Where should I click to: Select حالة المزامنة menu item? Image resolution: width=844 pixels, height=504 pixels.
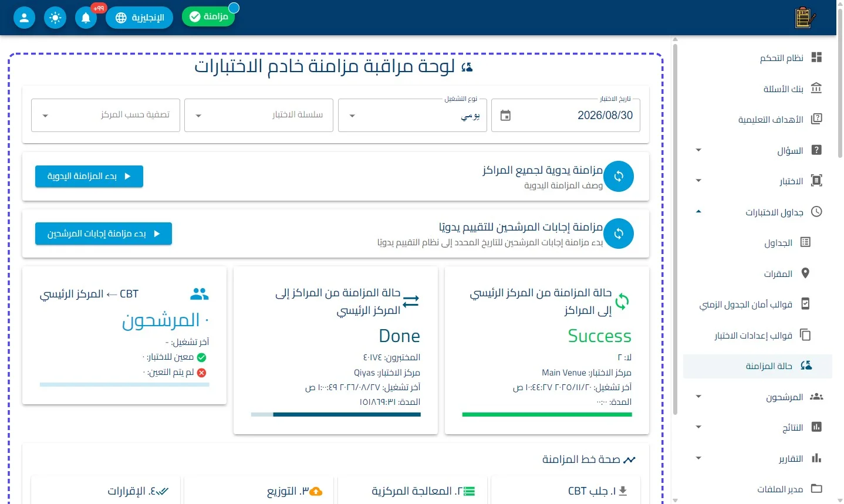[x=757, y=366]
